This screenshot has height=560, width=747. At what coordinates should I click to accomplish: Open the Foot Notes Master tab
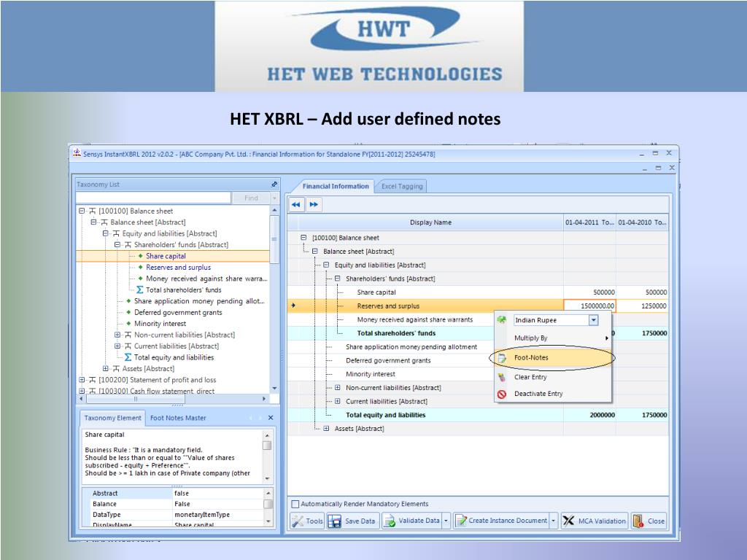(x=178, y=418)
